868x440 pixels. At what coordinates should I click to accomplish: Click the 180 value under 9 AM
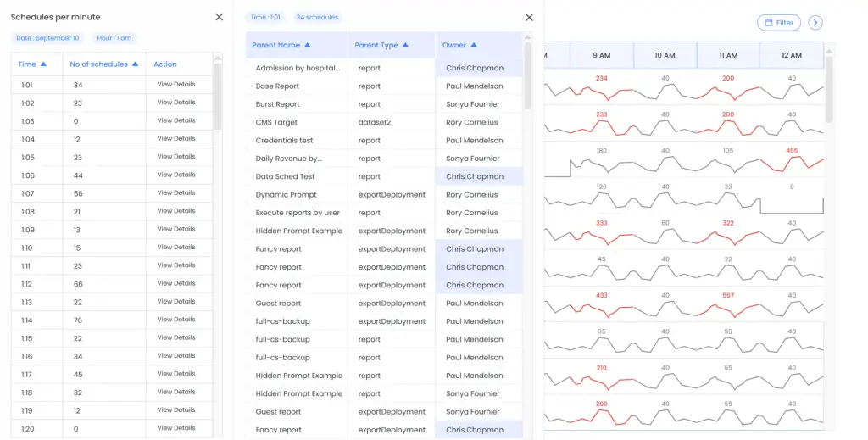[602, 151]
